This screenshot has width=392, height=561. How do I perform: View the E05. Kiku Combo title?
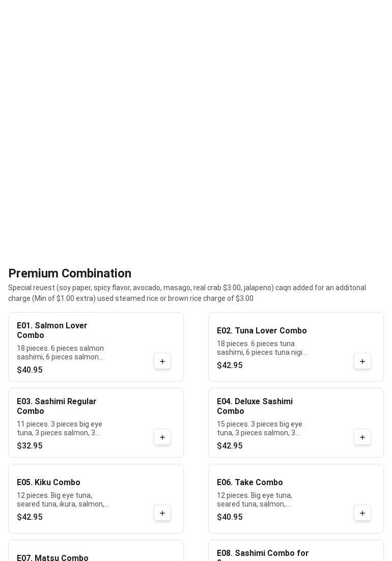(48, 482)
